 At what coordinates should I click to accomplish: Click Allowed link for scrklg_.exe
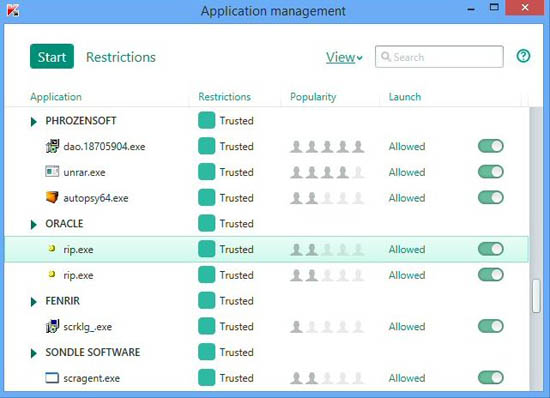[x=407, y=326]
